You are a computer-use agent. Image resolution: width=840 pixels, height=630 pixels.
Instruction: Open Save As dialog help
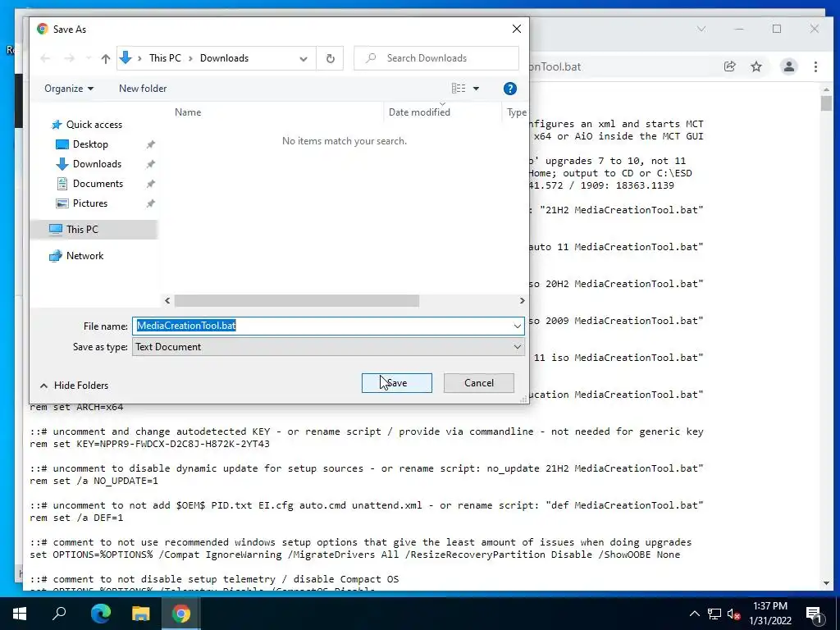tap(510, 89)
